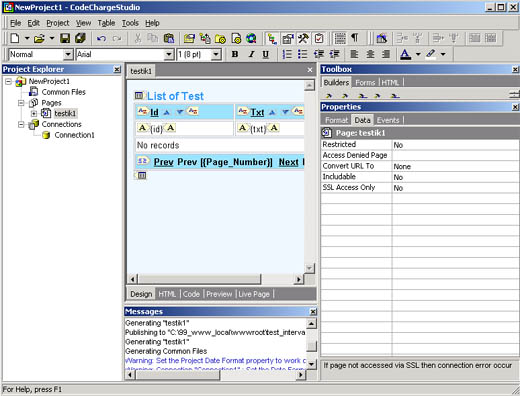Toggle paragraph marks icon
Screen dimensions: 520x396
point(355,39)
